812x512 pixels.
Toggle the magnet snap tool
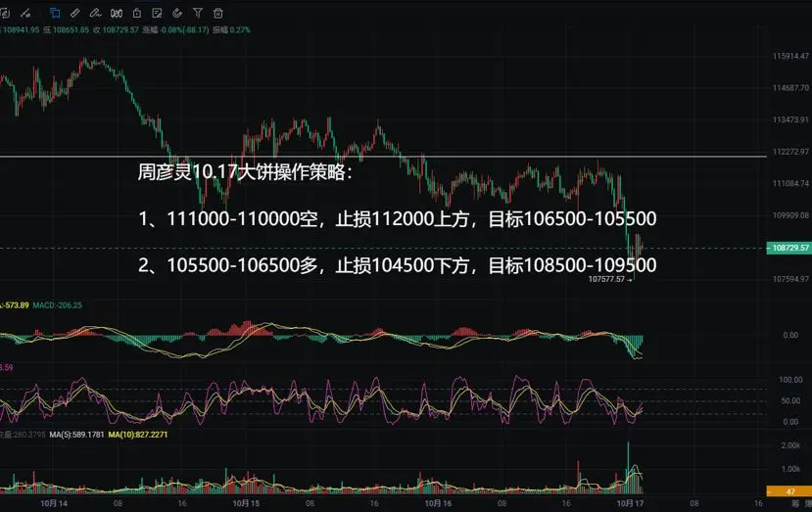tap(177, 13)
